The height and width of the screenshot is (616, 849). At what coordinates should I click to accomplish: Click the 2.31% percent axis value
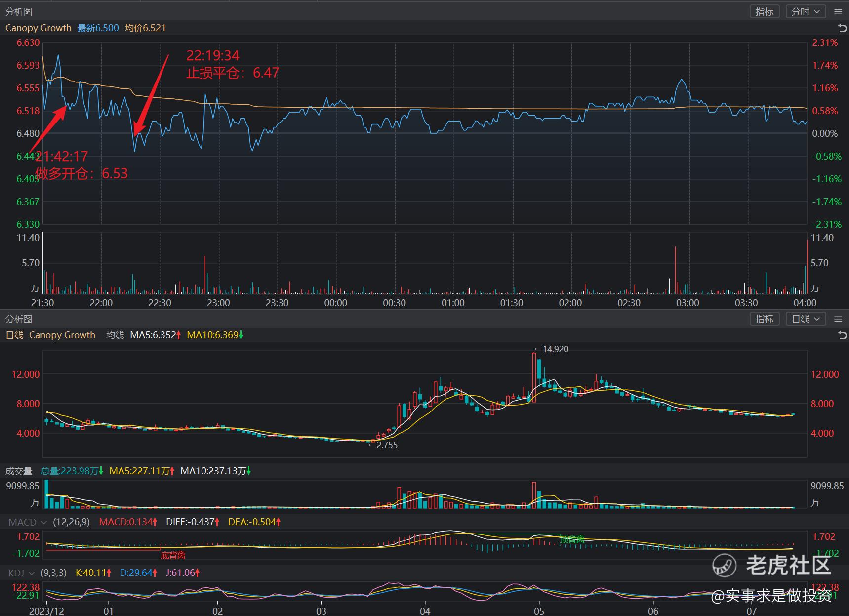825,43
